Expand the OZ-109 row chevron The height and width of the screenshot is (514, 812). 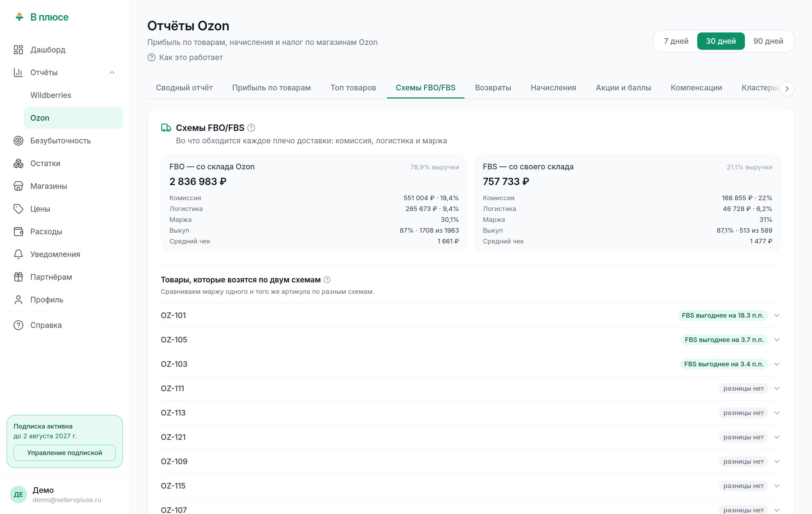click(777, 462)
